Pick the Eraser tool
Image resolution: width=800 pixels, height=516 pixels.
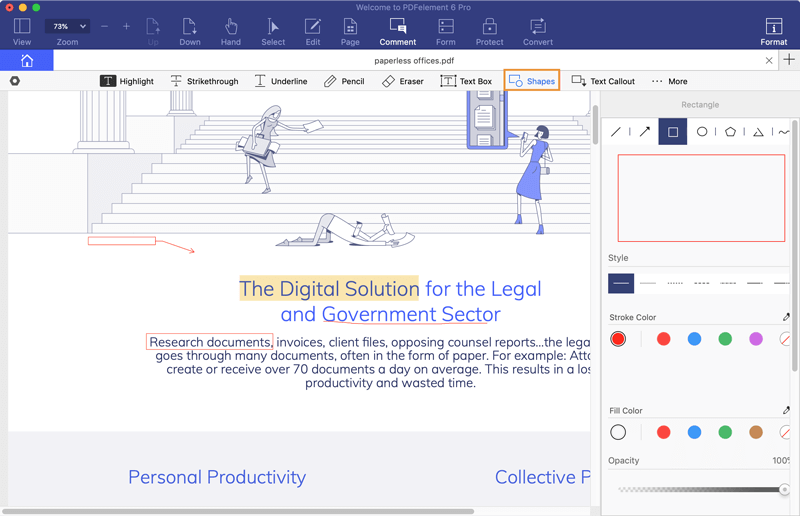point(402,81)
